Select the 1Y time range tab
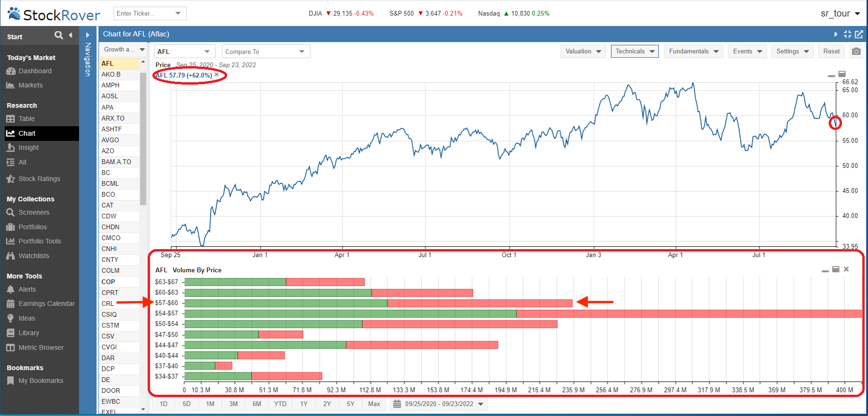868x416 pixels. coord(304,404)
